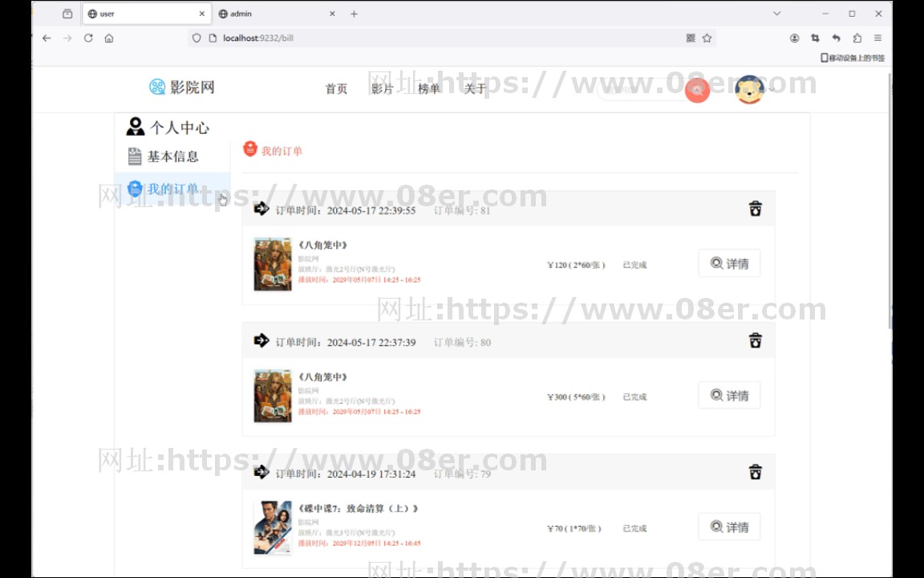Click the shield tracking protection icon
Viewport: 924px width, 578px height.
pyautogui.click(x=197, y=38)
